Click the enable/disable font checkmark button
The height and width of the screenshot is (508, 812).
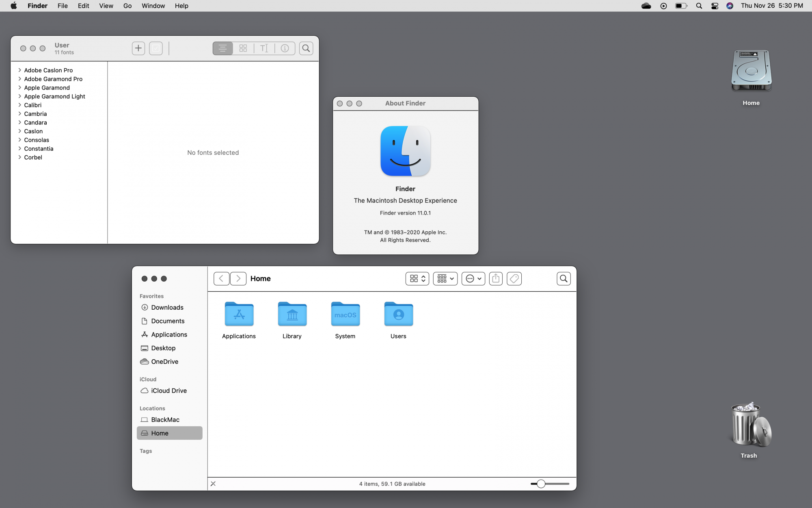156,48
